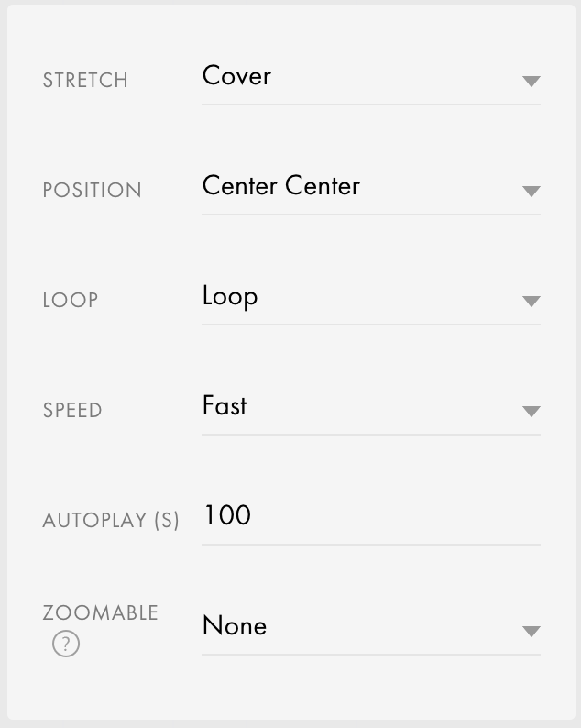Screen dimensions: 581x728
Task: Click the POSITION label
Action: pos(92,191)
